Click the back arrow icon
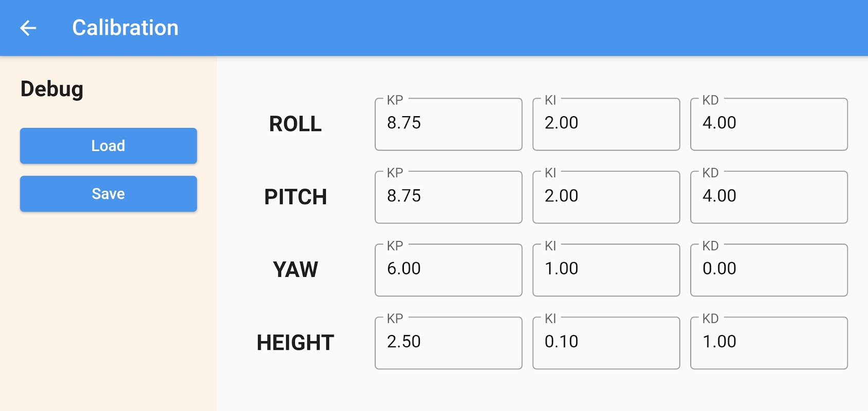The height and width of the screenshot is (411, 868). [x=28, y=28]
